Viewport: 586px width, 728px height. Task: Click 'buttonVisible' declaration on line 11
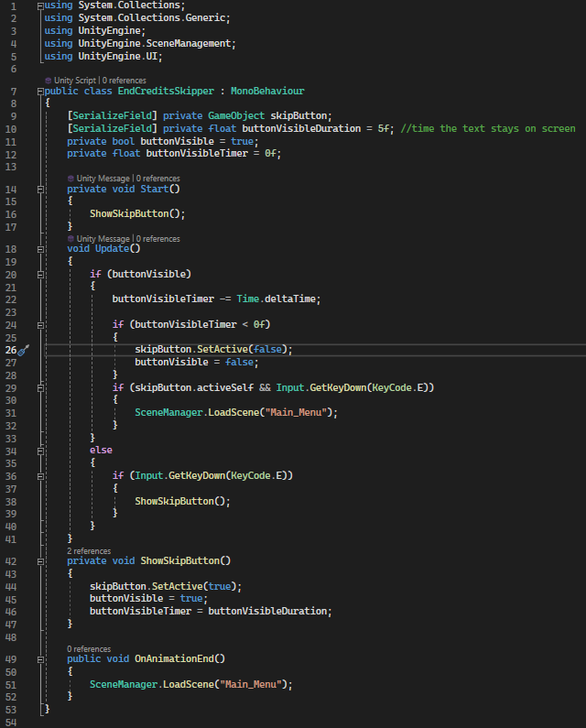coord(177,141)
